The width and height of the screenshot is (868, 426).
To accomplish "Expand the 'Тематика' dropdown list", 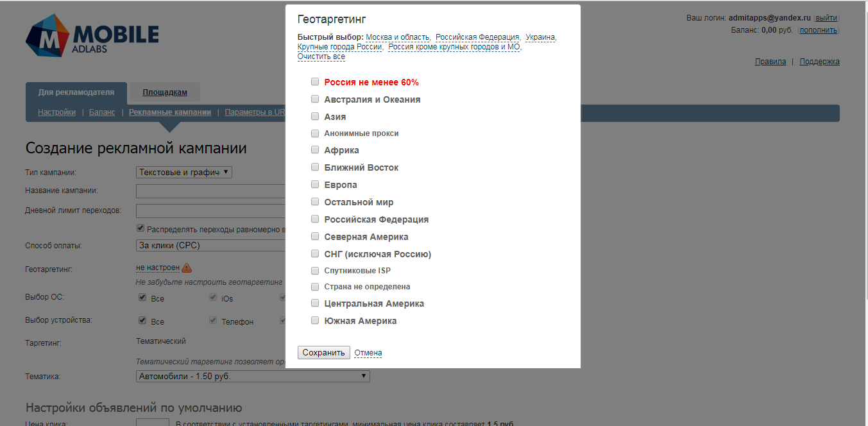I will pyautogui.click(x=253, y=377).
